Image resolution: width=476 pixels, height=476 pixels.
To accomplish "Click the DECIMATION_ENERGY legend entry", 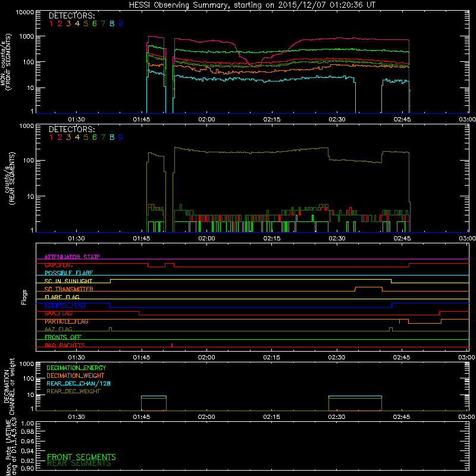I will pos(76,368).
